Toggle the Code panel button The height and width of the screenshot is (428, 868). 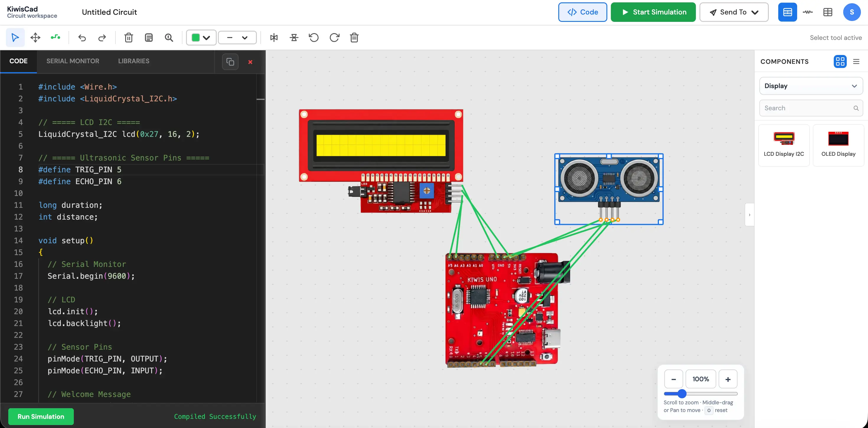click(x=583, y=12)
